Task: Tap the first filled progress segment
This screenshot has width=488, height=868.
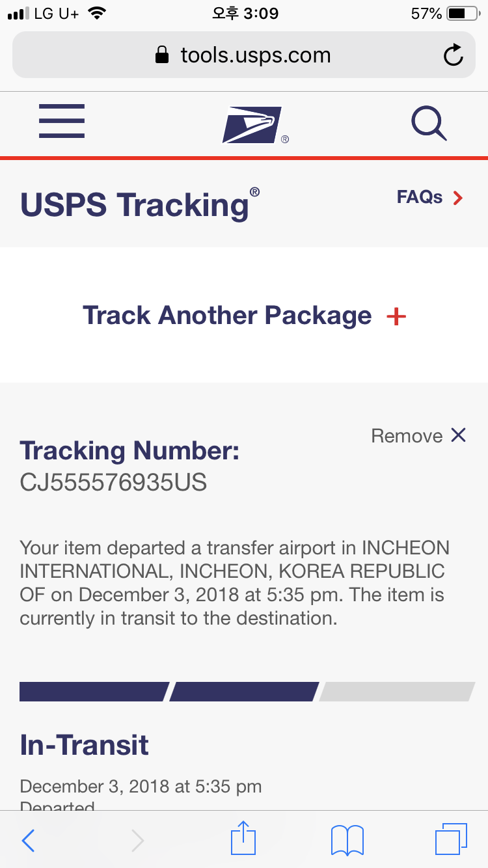Action: coord(93,692)
